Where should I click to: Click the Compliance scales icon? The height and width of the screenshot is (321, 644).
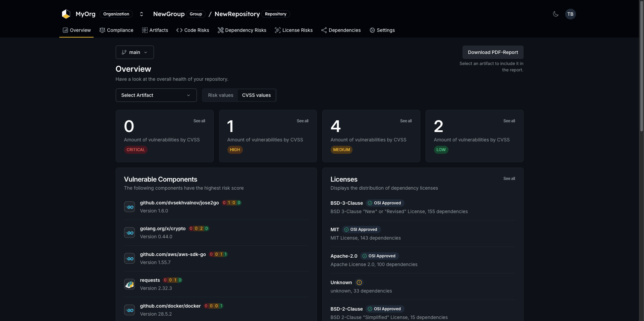pos(102,30)
